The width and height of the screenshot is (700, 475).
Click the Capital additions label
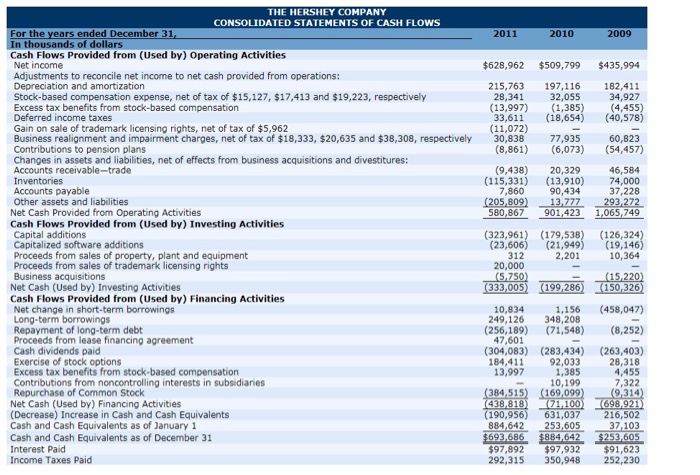click(x=50, y=235)
